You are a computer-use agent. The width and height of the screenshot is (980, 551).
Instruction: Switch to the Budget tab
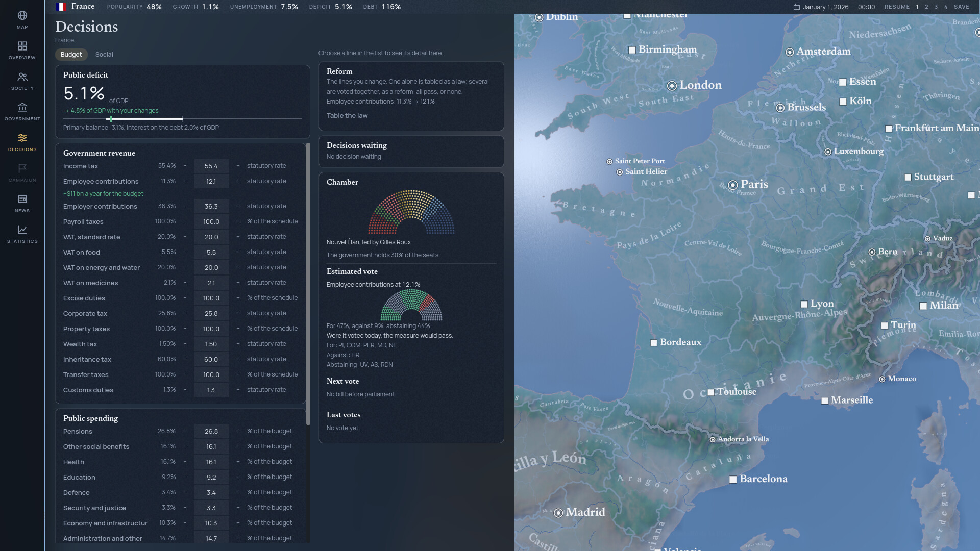coord(71,55)
